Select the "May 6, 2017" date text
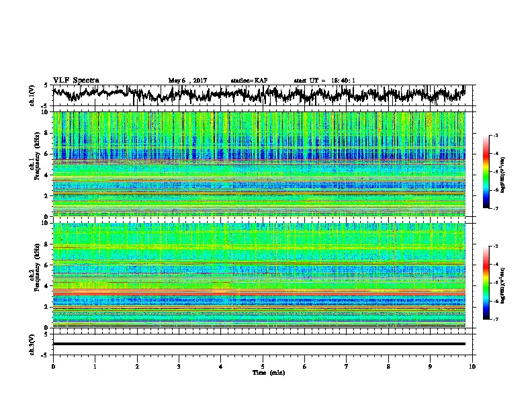Screen dimensions: 532x411 [187, 81]
